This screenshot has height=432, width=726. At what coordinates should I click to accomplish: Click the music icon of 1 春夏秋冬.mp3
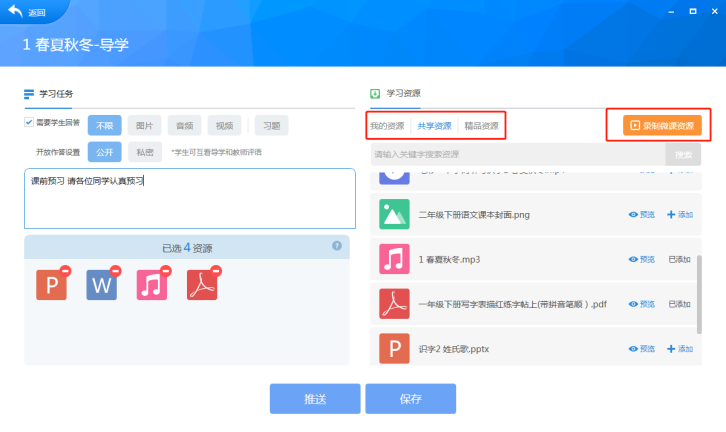[394, 259]
